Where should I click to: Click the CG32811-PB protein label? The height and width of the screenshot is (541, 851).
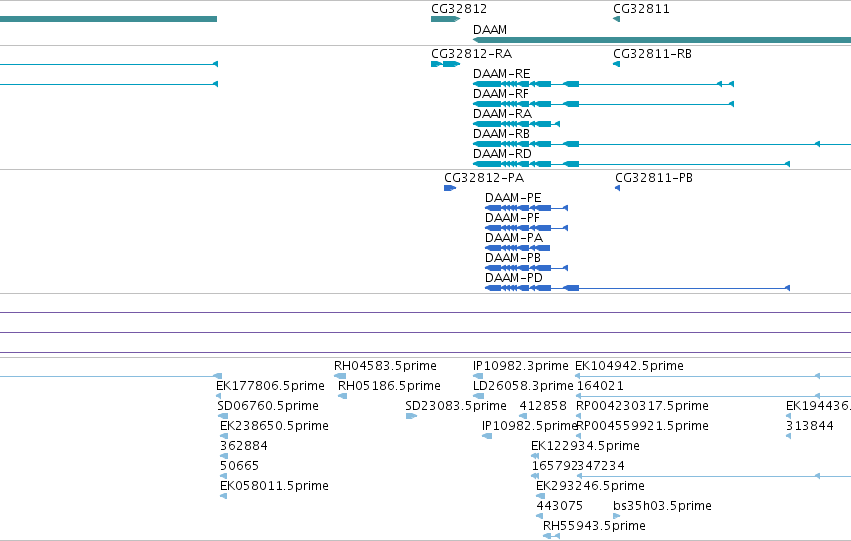point(653,178)
